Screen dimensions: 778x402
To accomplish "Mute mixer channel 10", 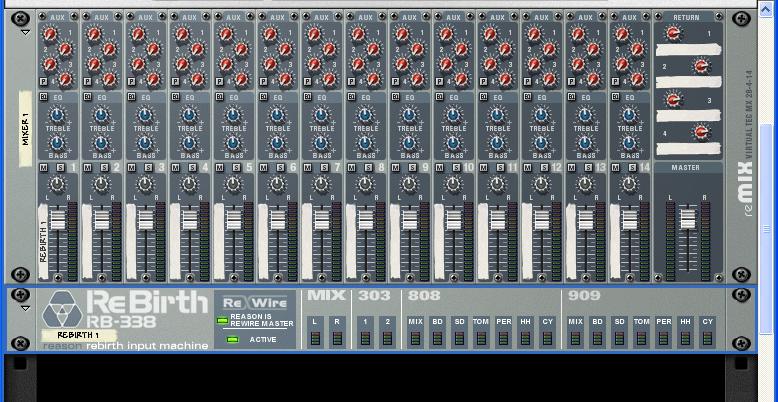I will [439, 168].
